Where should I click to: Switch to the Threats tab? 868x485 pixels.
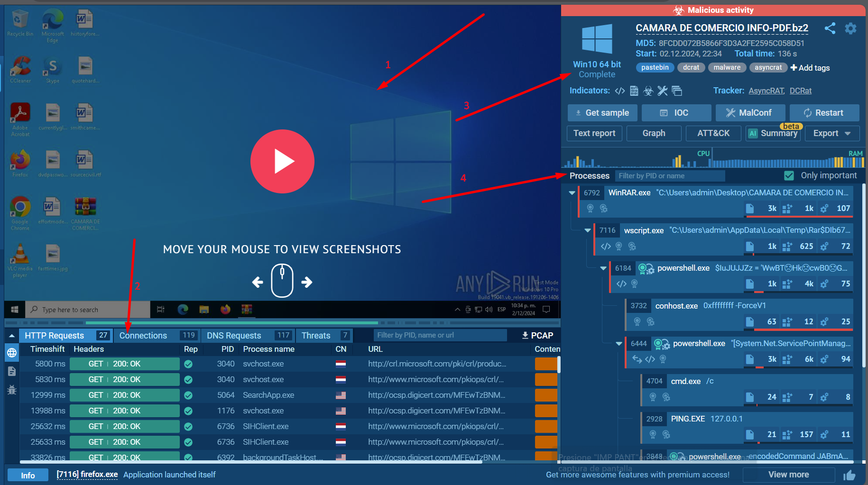point(324,335)
